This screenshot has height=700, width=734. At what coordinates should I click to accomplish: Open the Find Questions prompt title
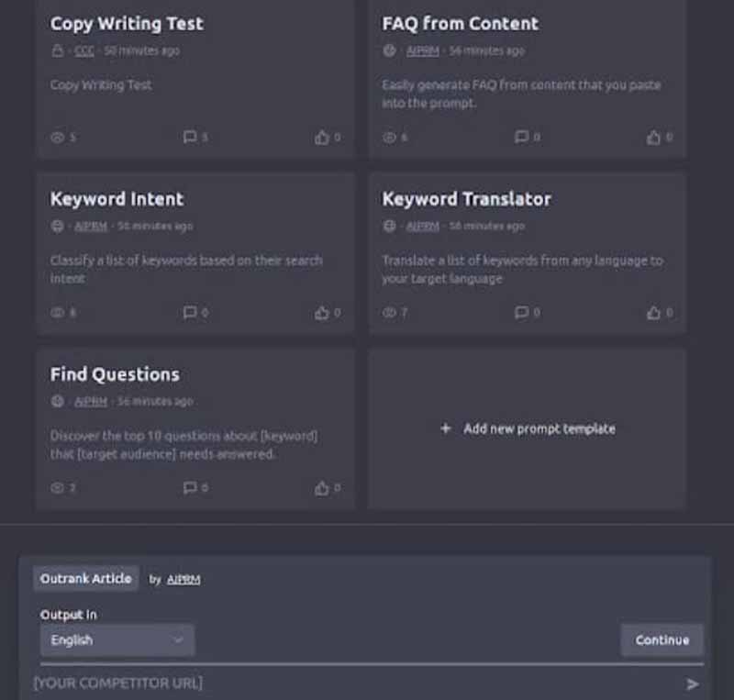[115, 374]
